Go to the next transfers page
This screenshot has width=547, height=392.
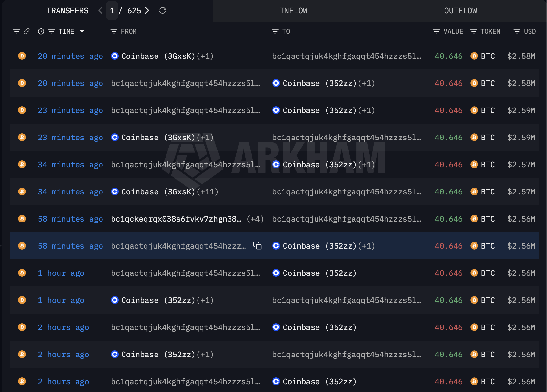[147, 11]
